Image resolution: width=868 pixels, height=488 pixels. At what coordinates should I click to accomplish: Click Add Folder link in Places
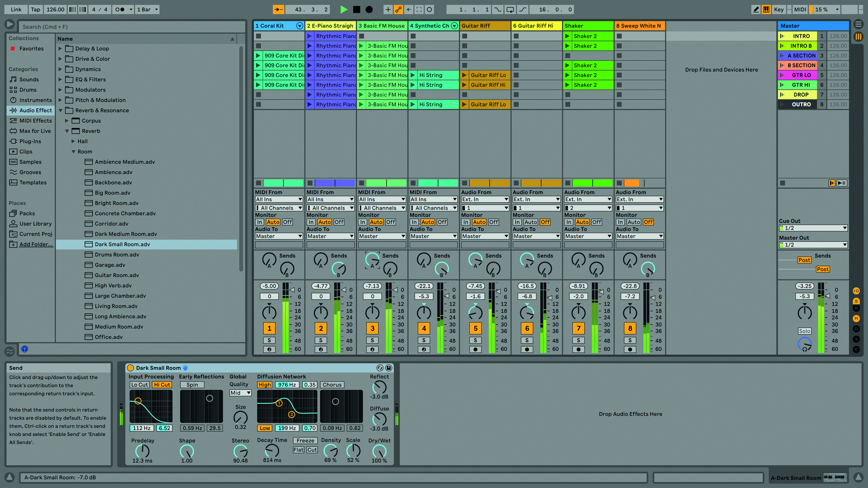coord(36,245)
